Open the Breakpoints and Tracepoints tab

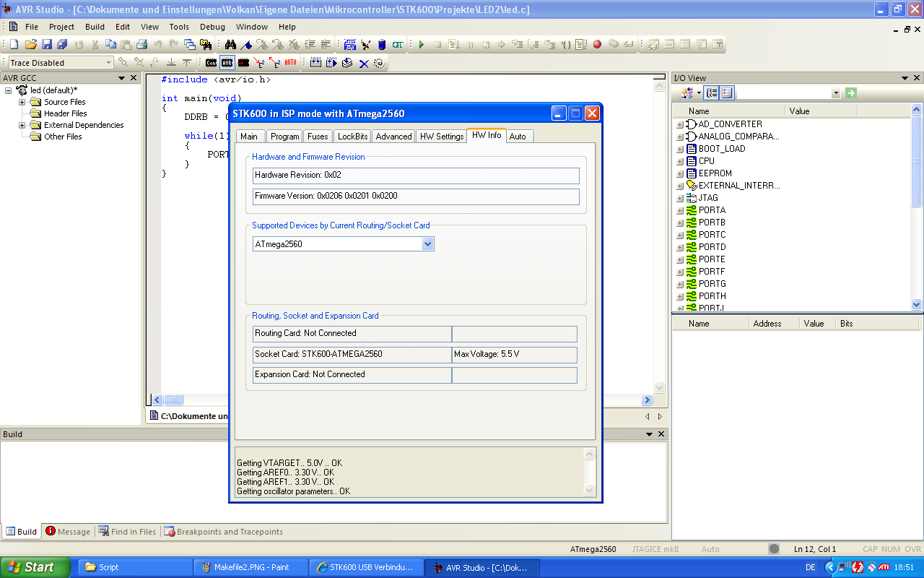coord(224,532)
